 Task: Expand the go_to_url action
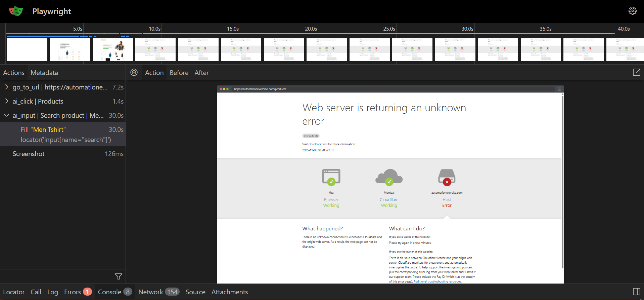click(x=7, y=87)
